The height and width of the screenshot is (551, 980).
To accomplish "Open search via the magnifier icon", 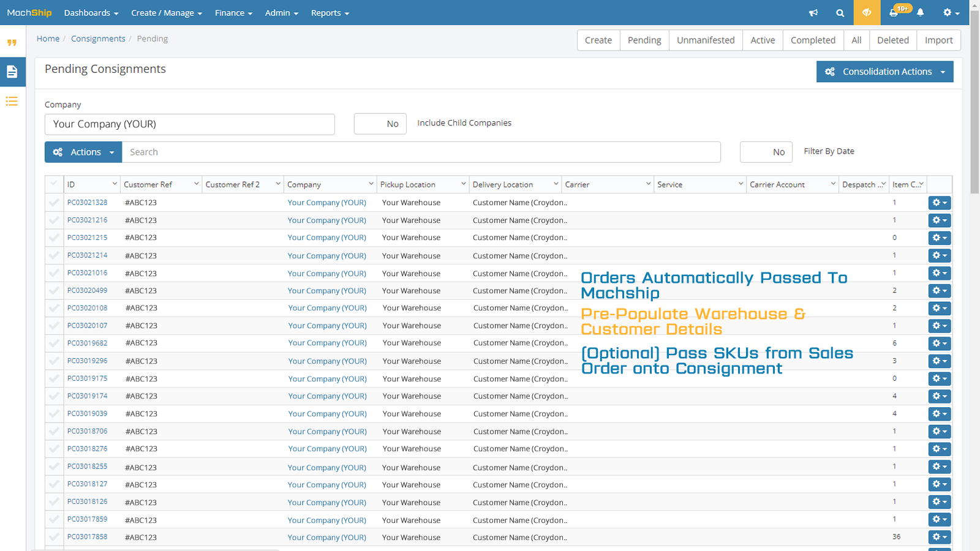I will [840, 12].
